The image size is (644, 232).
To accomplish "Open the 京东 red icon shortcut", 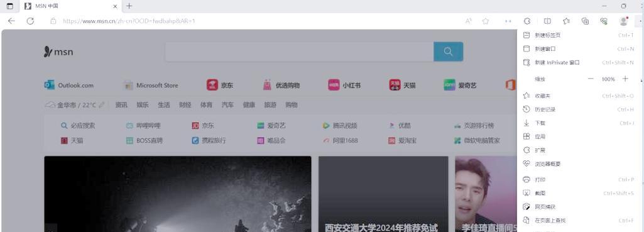I will 220,85.
